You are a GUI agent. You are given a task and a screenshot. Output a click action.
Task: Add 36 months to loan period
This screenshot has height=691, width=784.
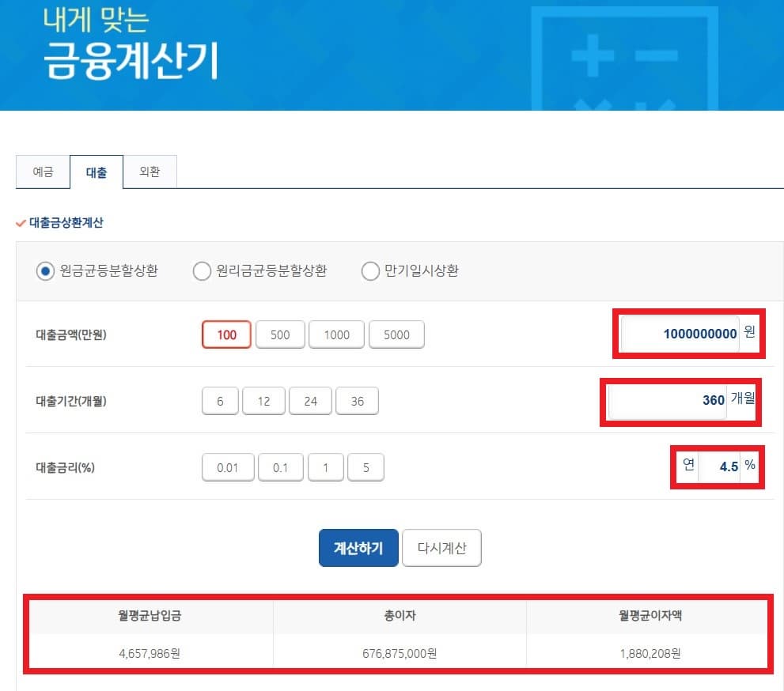coord(357,401)
